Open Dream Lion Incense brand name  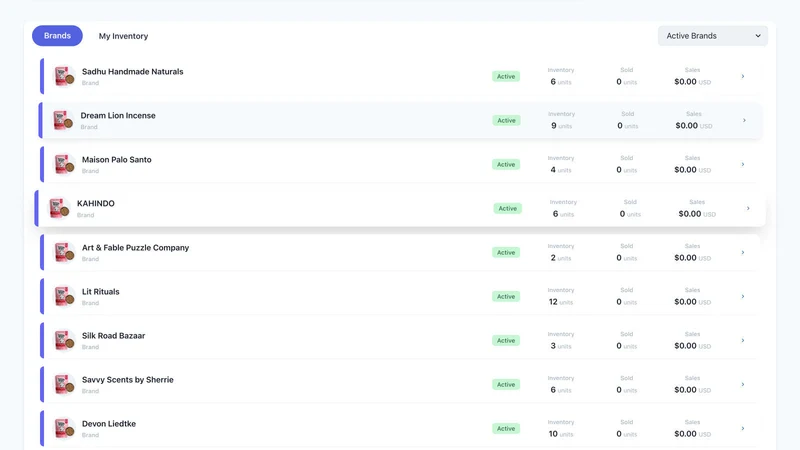118,115
